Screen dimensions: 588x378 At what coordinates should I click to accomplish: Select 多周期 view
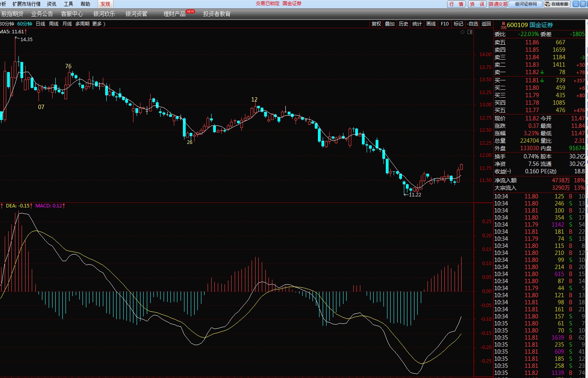click(82, 24)
